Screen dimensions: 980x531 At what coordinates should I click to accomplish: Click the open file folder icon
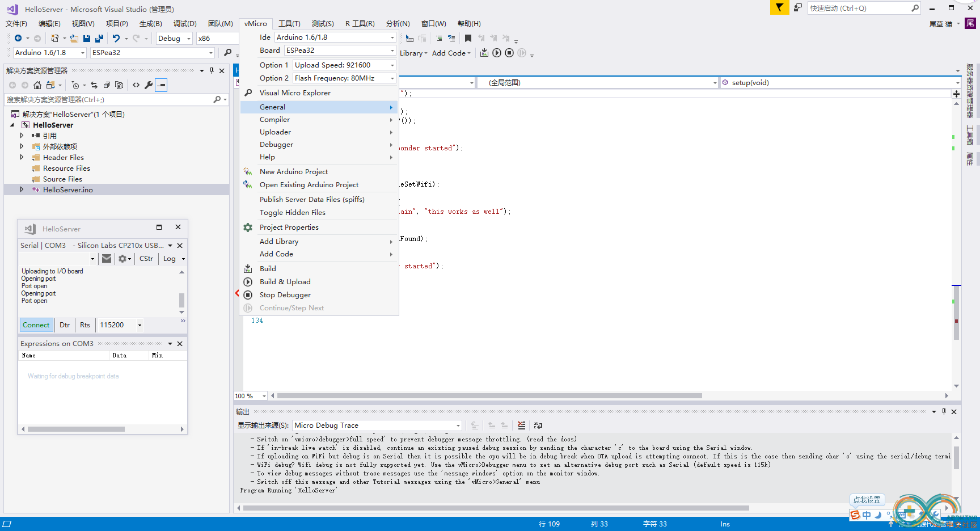pyautogui.click(x=74, y=38)
